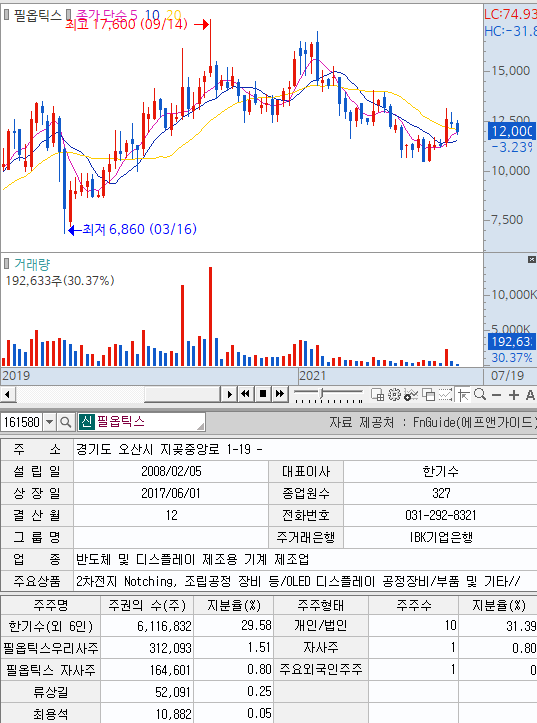This screenshot has height=723, width=537.
Task: Click the chart scroll-left arrow
Action: point(7,395)
